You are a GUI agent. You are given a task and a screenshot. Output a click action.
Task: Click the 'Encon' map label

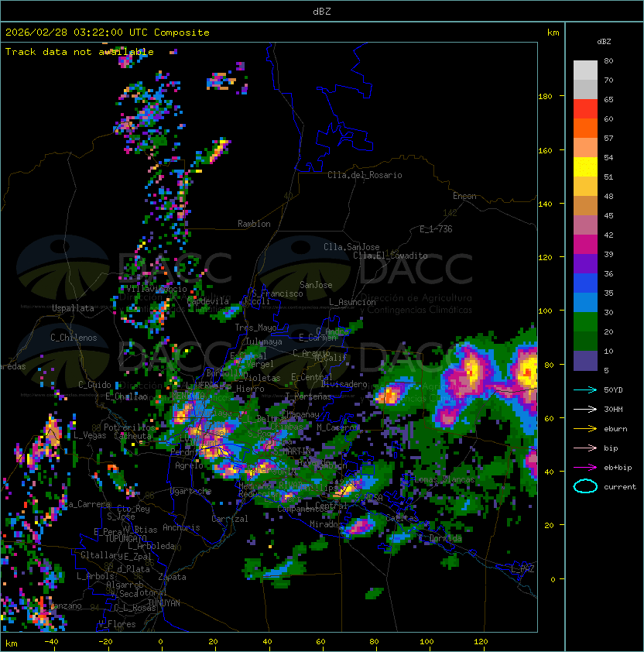coord(464,196)
